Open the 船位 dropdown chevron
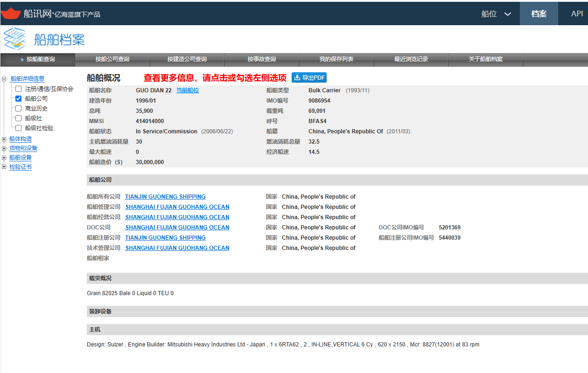Image resolution: width=588 pixels, height=373 pixels. pos(508,14)
